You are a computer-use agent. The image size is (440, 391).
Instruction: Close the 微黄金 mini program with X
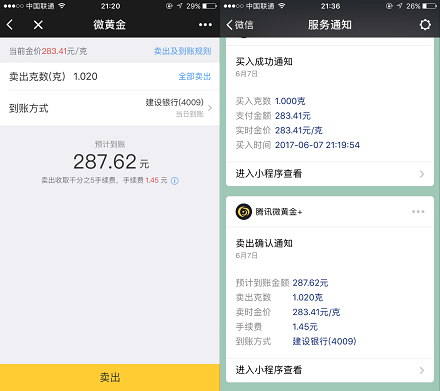(38, 25)
